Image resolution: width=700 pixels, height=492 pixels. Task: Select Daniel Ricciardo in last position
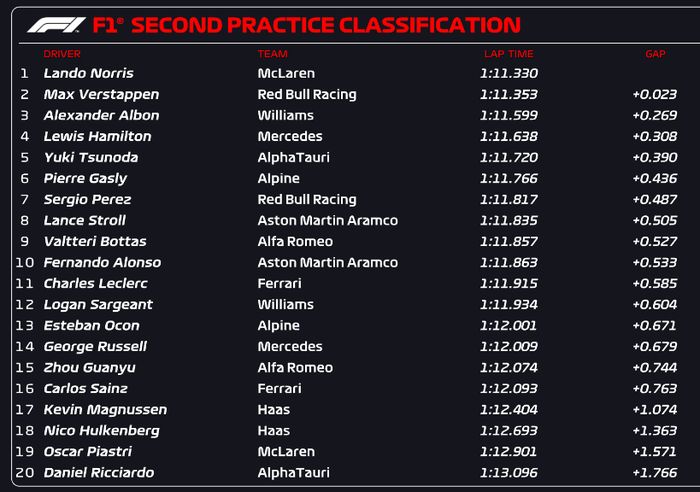pos(99,472)
